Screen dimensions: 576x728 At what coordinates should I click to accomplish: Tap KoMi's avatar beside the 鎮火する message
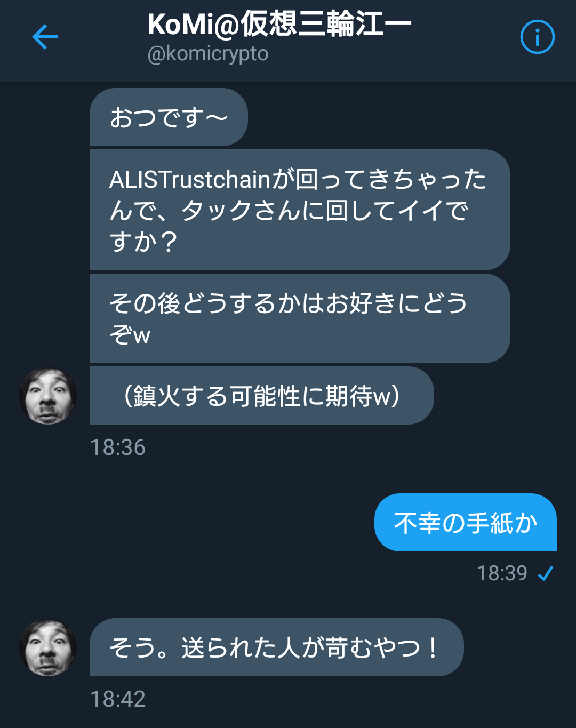(x=48, y=396)
